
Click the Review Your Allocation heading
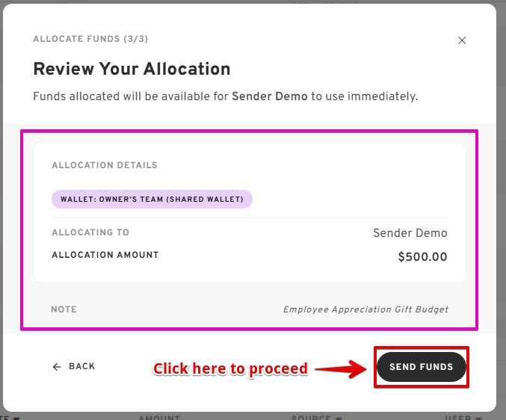[x=132, y=70]
